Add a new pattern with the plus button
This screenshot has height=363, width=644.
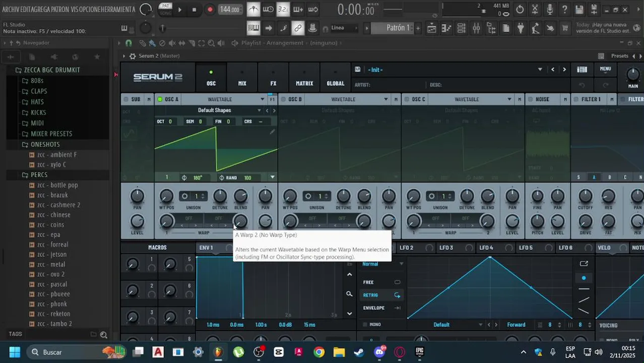pos(418,28)
